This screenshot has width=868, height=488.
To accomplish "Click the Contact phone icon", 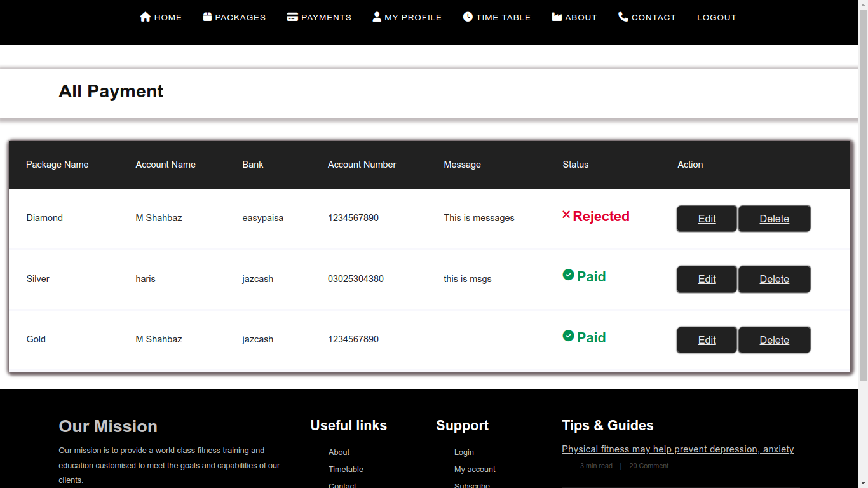I will coord(623,17).
